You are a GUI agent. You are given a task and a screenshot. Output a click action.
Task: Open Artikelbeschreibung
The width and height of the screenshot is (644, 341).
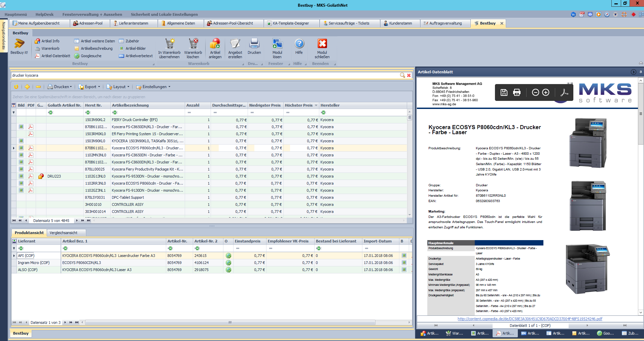(93, 48)
